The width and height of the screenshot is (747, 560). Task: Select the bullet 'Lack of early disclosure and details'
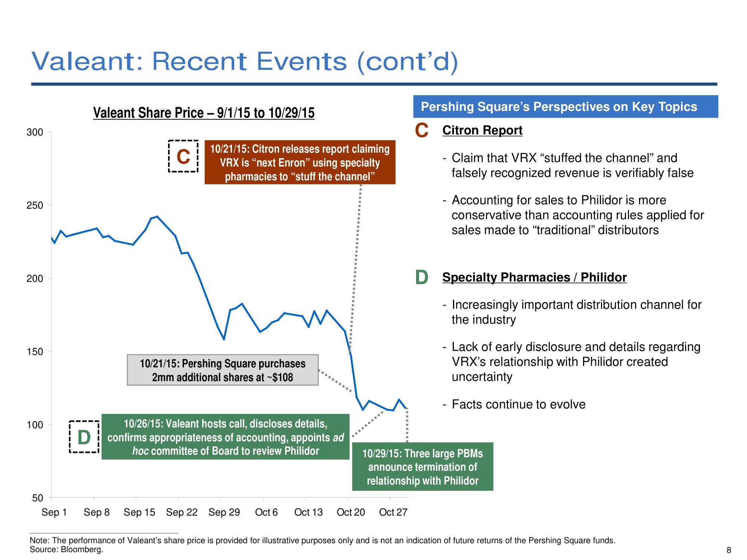[x=571, y=362]
